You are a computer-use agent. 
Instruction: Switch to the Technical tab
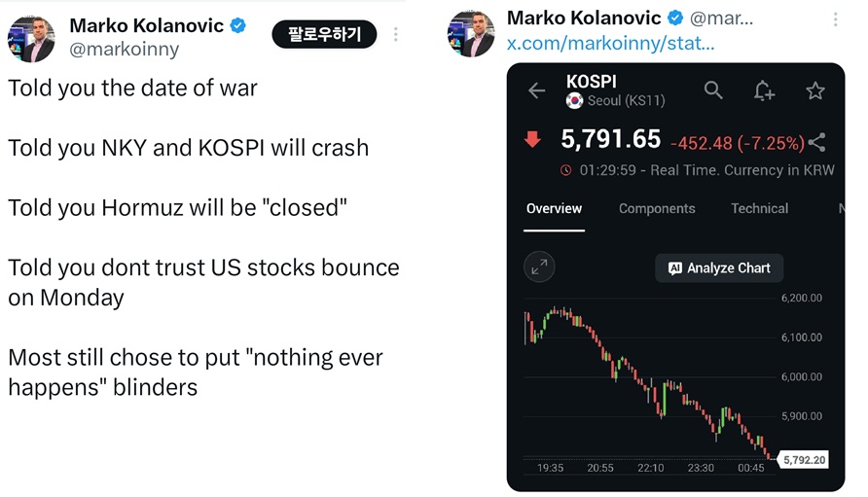tap(759, 208)
